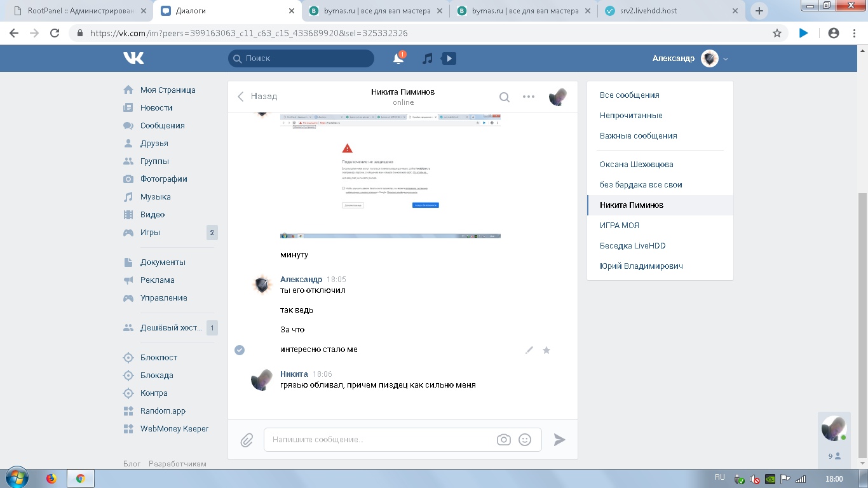Open the notifications bell

pos(398,58)
